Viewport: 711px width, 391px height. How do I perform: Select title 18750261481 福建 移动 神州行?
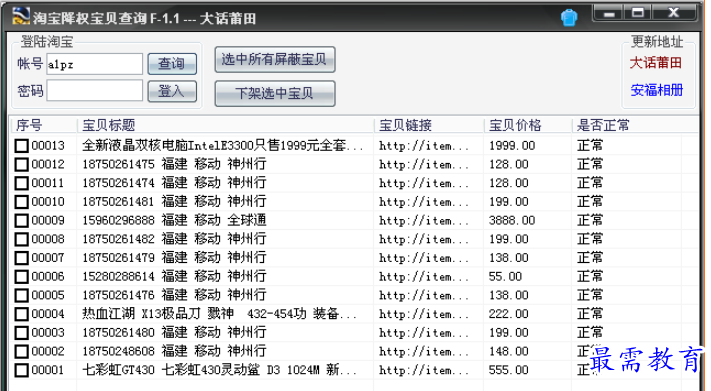(174, 201)
